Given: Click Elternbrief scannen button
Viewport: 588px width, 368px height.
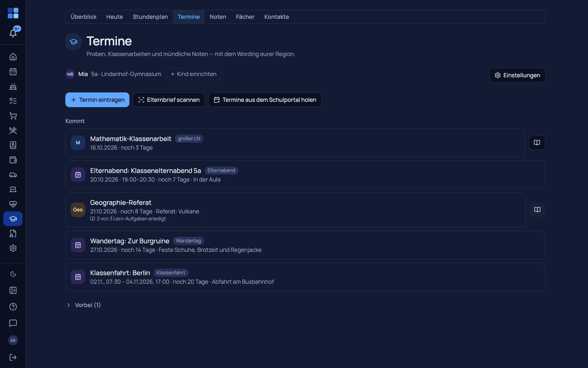Looking at the screenshot, I should (169, 100).
